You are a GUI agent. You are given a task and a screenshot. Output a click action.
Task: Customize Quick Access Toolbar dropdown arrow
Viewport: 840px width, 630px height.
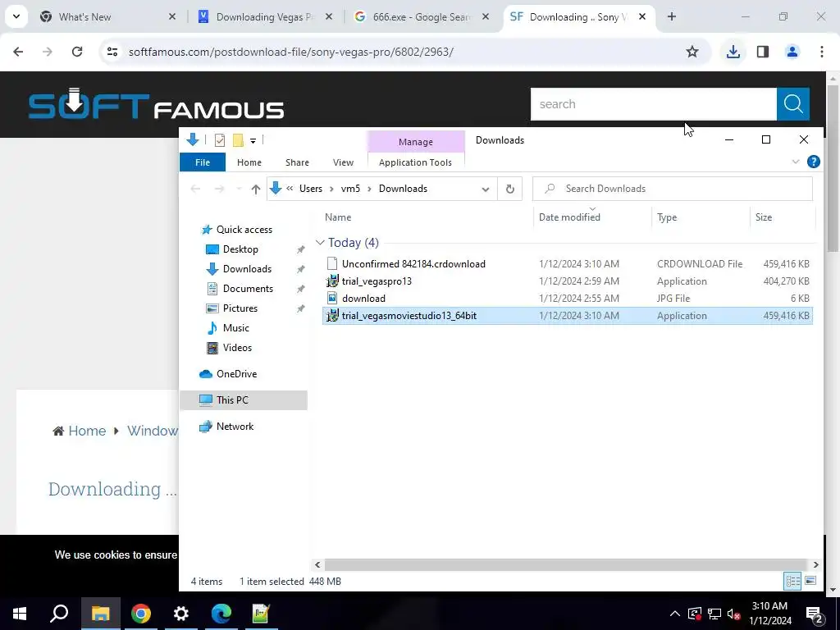click(x=253, y=141)
